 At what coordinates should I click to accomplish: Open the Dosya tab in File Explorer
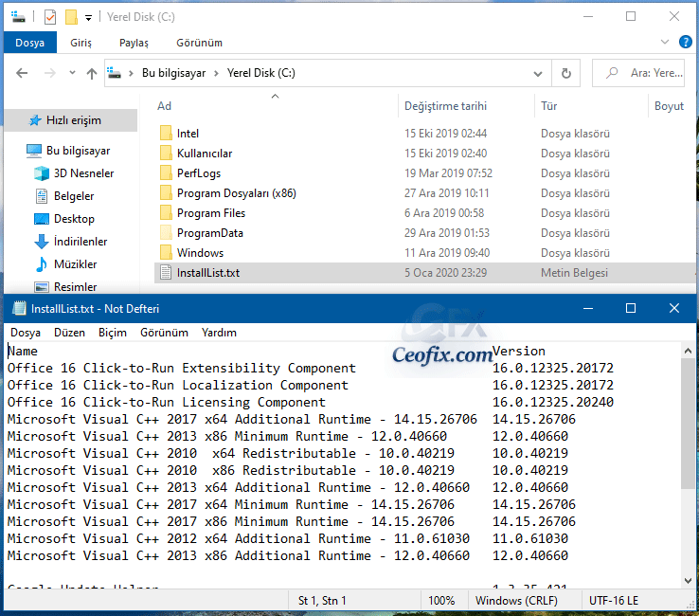click(x=30, y=43)
